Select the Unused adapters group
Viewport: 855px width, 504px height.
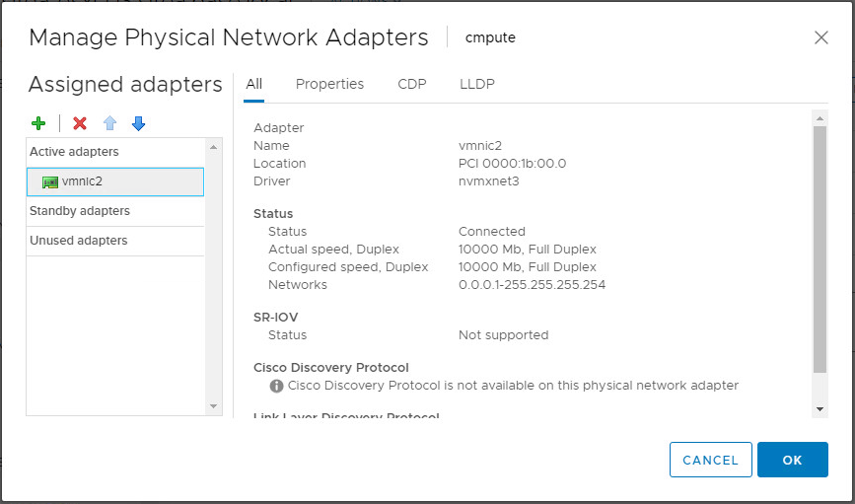coord(78,241)
